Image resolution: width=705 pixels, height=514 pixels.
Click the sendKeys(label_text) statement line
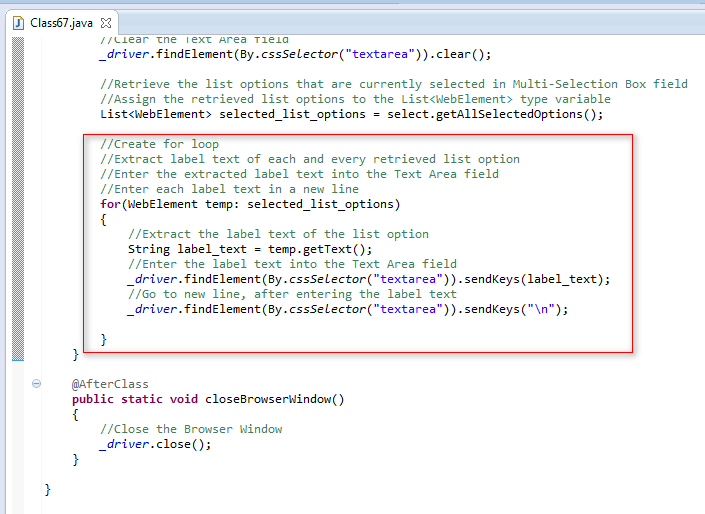pyautogui.click(x=369, y=279)
